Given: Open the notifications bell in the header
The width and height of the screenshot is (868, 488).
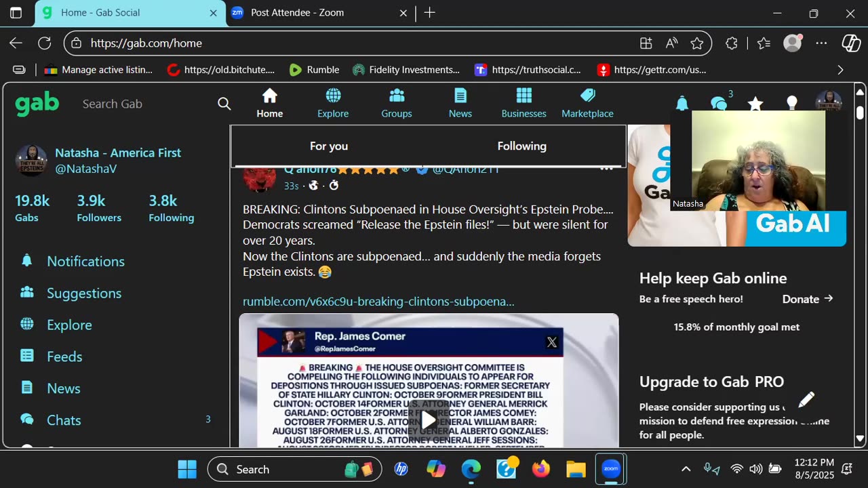Looking at the screenshot, I should 682,103.
